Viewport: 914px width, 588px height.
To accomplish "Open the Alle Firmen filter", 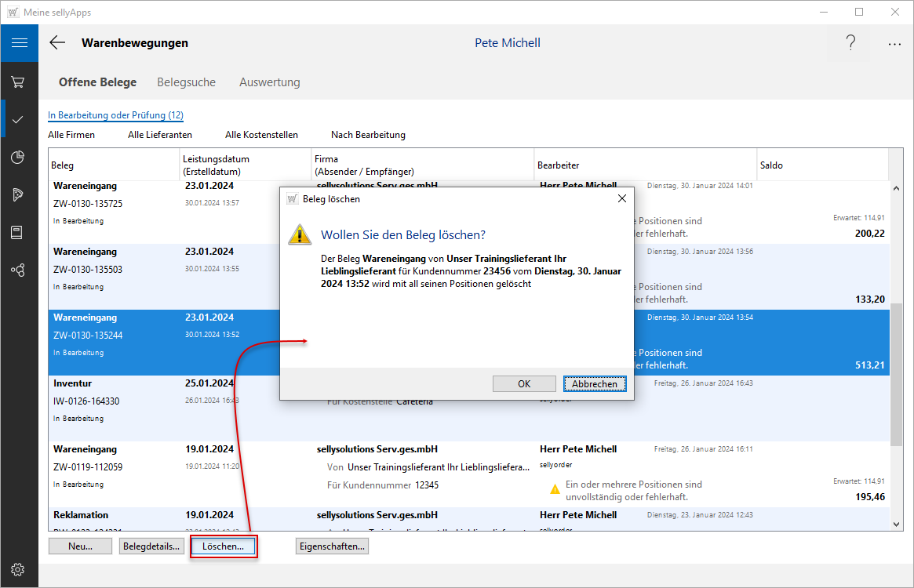I will 71,135.
